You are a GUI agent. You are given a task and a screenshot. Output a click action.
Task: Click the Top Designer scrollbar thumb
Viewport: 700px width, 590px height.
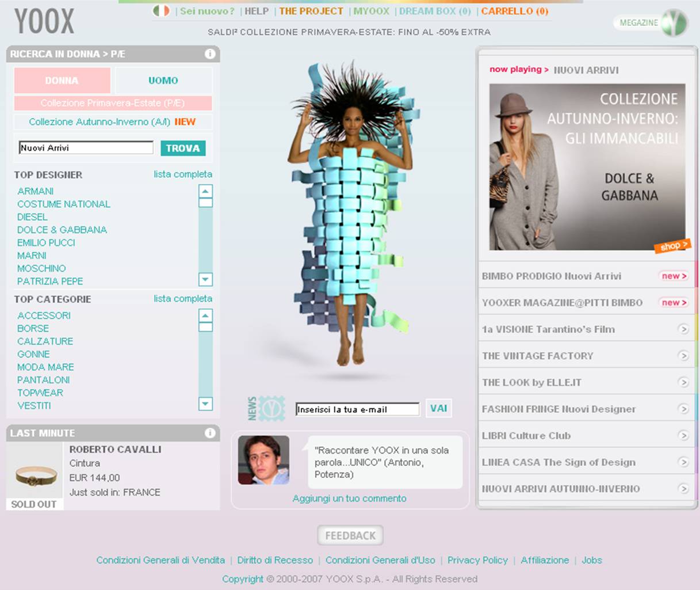coord(205,203)
